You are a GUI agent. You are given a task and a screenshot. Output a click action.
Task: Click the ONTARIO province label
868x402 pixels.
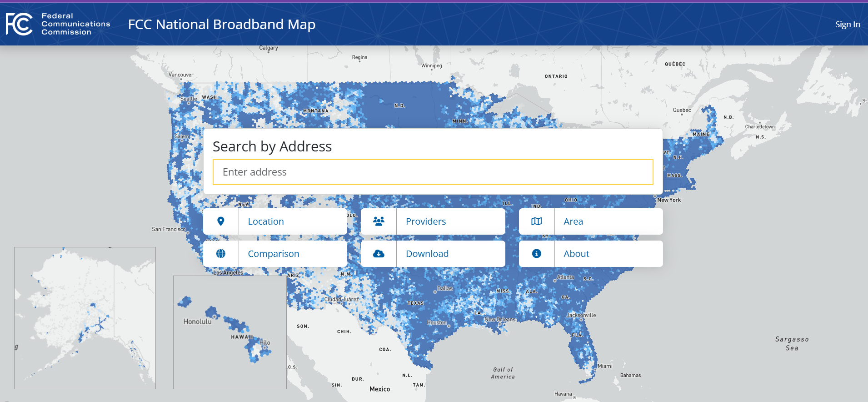tap(556, 76)
